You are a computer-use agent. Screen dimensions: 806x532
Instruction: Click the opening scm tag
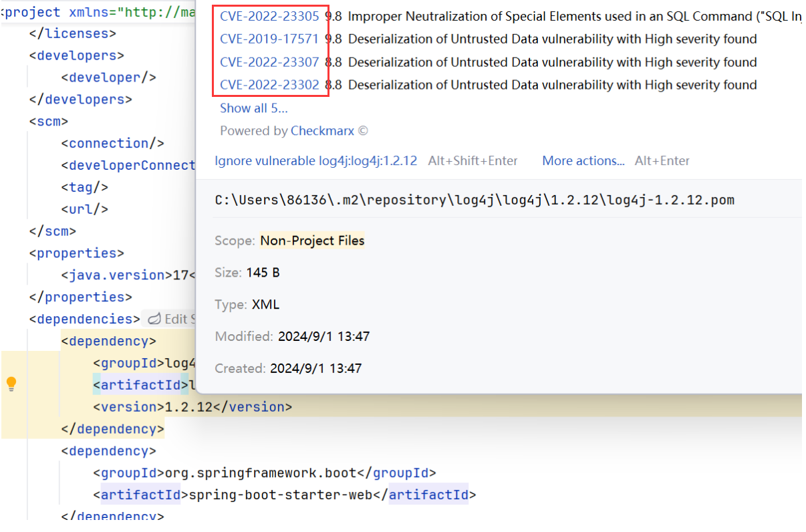tap(49, 122)
